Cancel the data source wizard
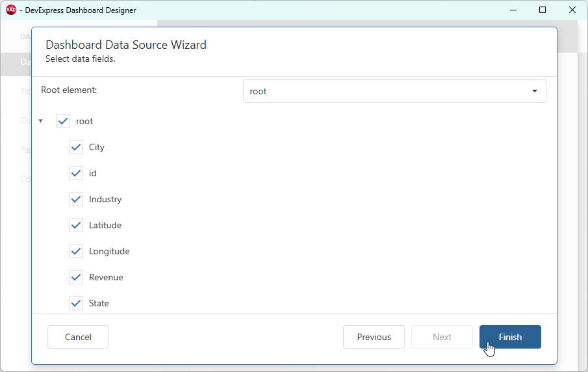The height and width of the screenshot is (372, 588). (x=78, y=337)
